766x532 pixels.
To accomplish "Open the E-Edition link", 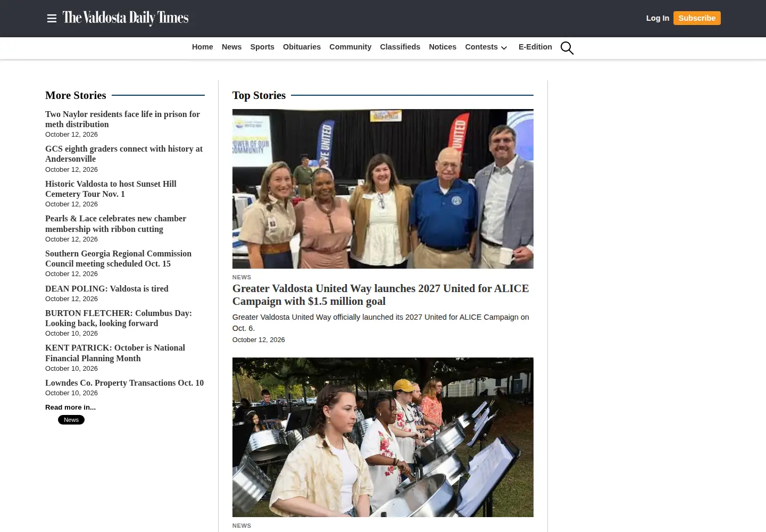I will pos(535,47).
